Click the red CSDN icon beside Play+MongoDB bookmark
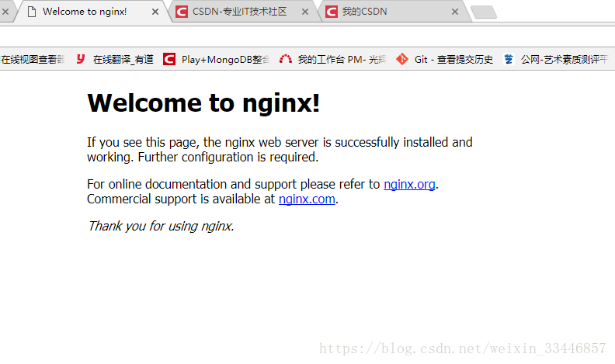The width and height of the screenshot is (615, 364). pyautogui.click(x=169, y=59)
